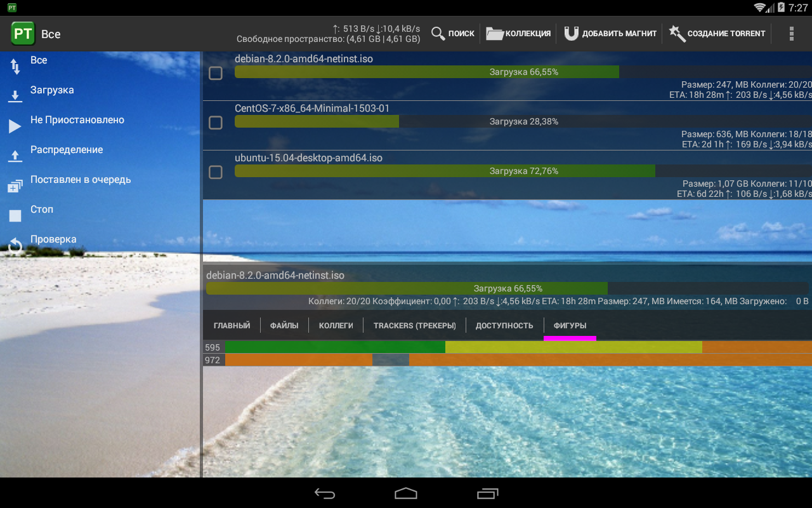Image resolution: width=812 pixels, height=508 pixels.
Task: Filter list by Загрузка label
Action: 52,90
